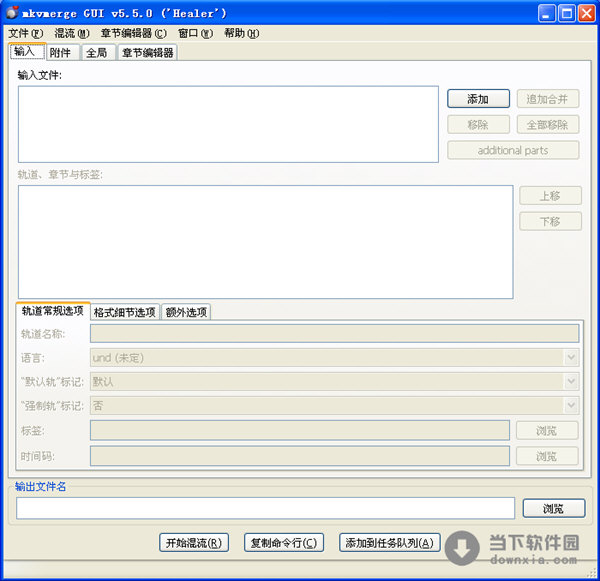Click the 浏览 button for output file name
The image size is (600, 581).
(554, 508)
